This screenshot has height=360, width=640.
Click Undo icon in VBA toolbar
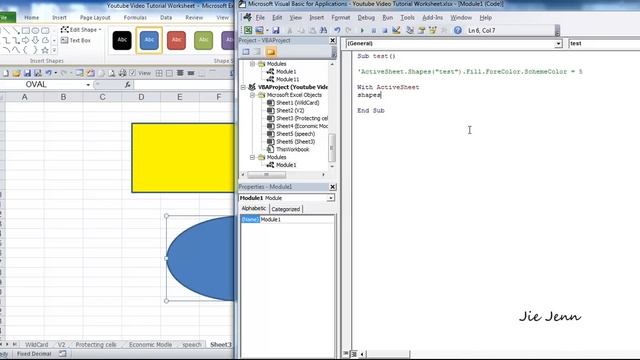[337, 30]
